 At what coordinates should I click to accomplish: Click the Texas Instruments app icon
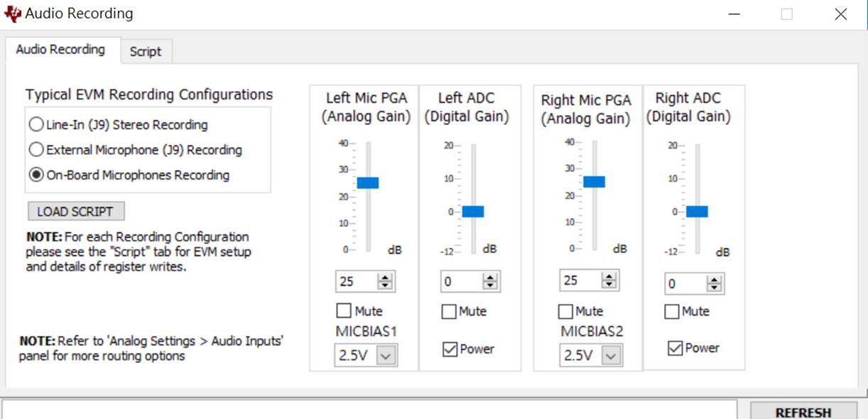click(13, 13)
